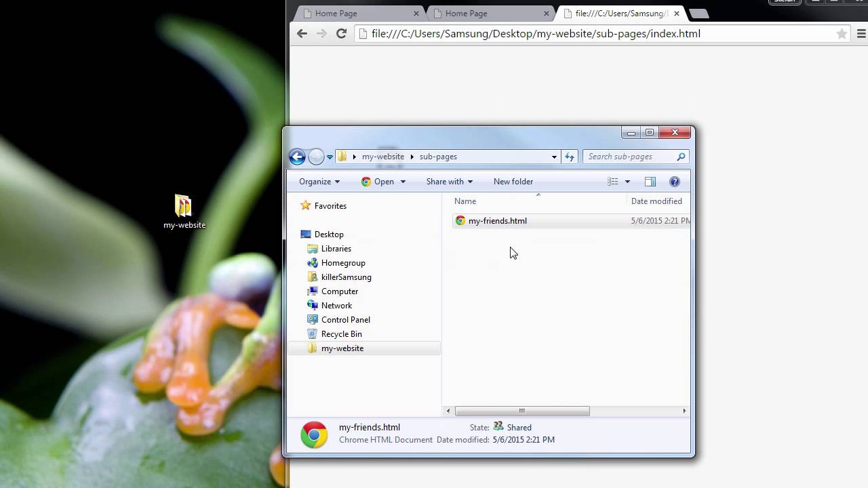Open Explorer help question mark
Screen dimensions: 868x488
point(675,182)
